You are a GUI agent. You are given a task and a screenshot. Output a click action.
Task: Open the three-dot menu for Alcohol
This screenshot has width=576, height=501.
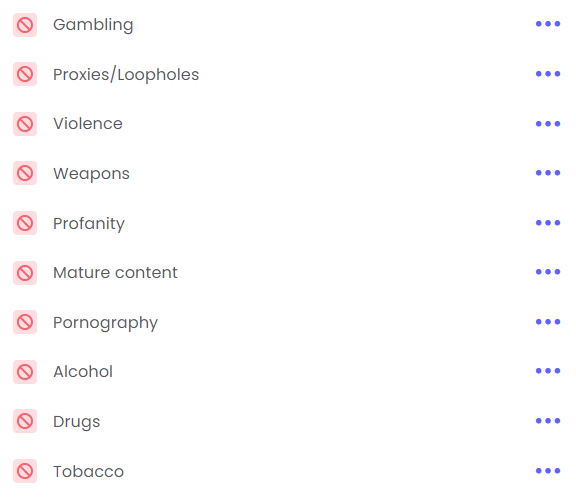[548, 371]
